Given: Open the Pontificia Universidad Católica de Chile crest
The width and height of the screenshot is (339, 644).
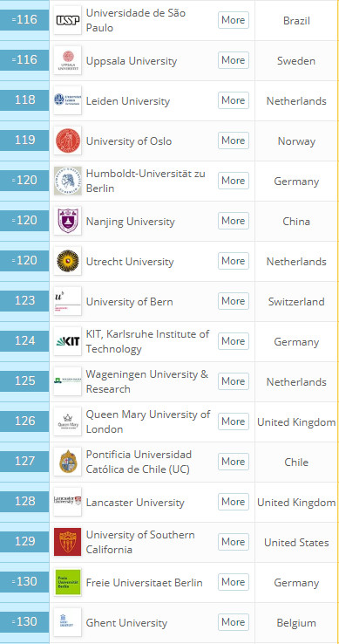Looking at the screenshot, I should pos(68,462).
